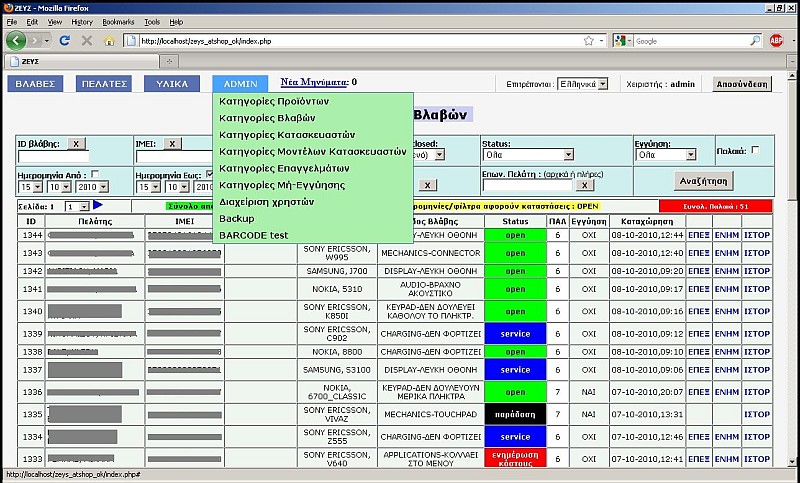Open the ΒΛΑΒΕΣ section button
The height and width of the screenshot is (483, 800).
(35, 84)
